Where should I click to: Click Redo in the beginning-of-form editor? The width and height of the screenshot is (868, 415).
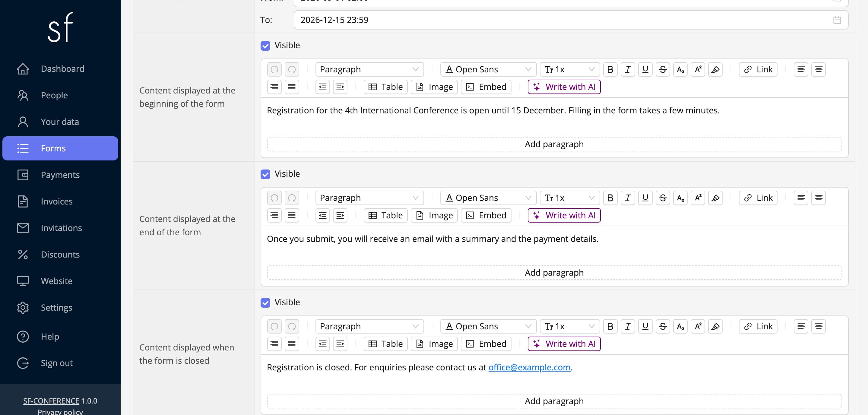point(292,69)
